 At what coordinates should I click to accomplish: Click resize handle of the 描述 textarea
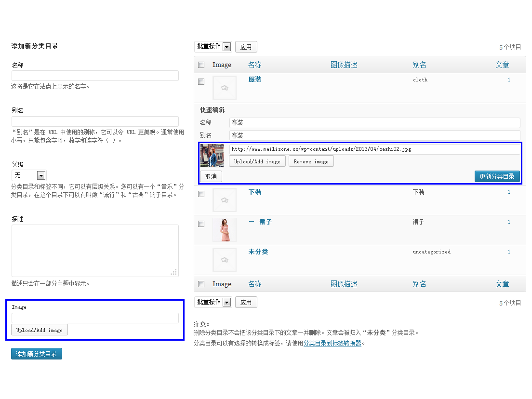pos(173,272)
